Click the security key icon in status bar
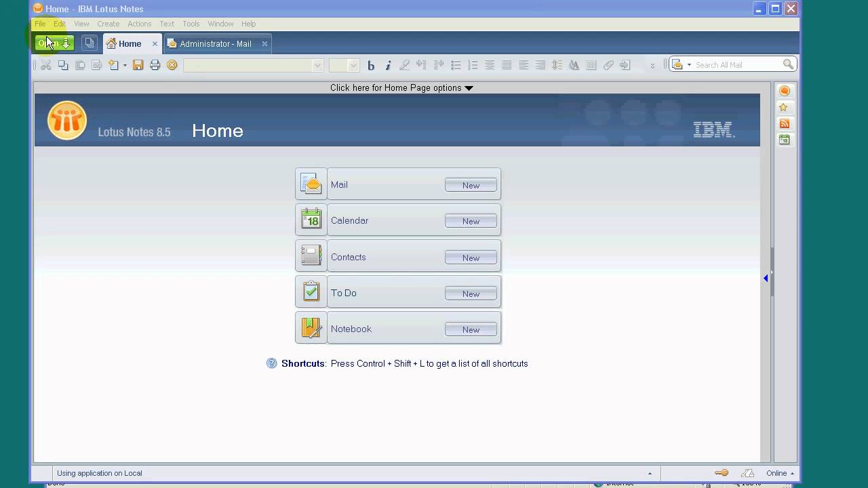This screenshot has height=488, width=868. pos(722,473)
